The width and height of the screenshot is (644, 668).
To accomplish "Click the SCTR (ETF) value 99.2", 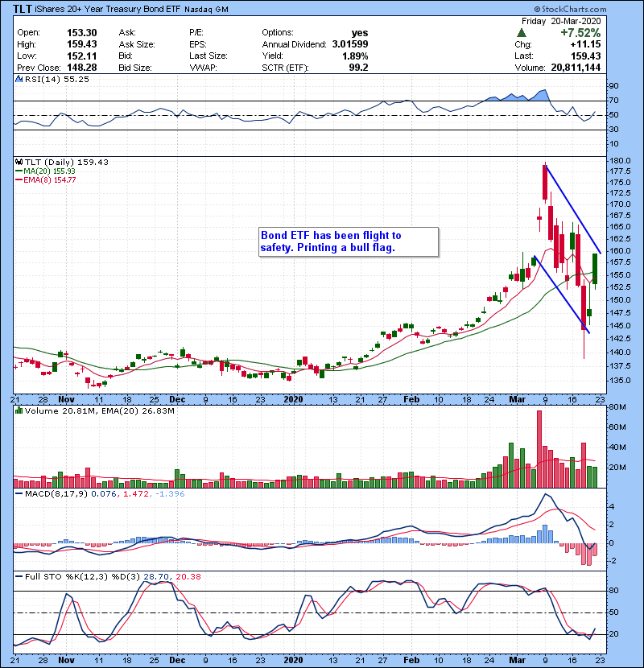I will coord(358,68).
